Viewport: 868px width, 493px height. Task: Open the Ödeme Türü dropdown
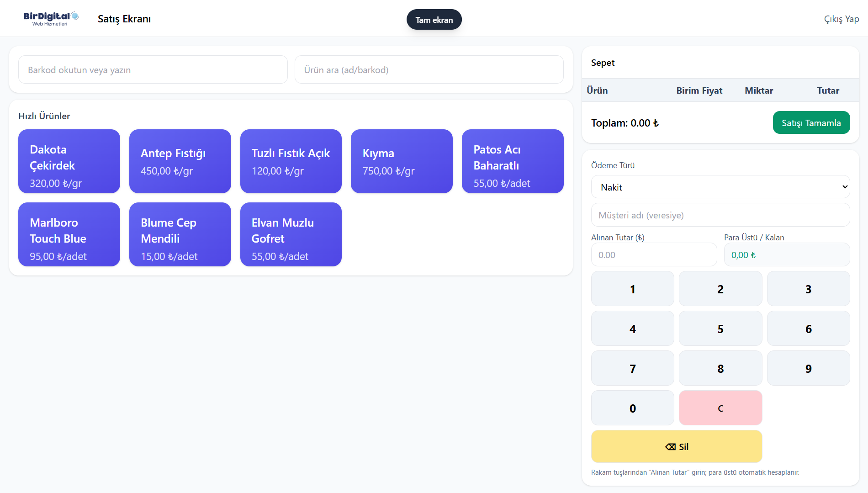[x=720, y=187]
